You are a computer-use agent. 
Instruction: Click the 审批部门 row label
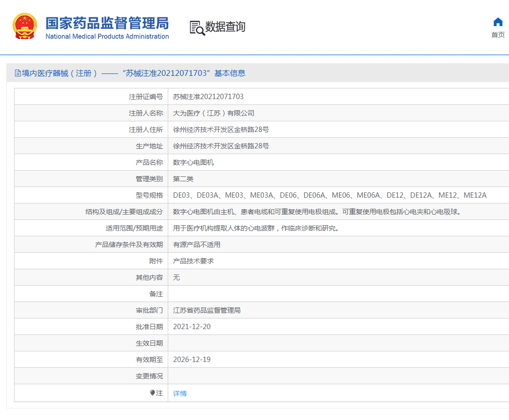[x=149, y=310]
